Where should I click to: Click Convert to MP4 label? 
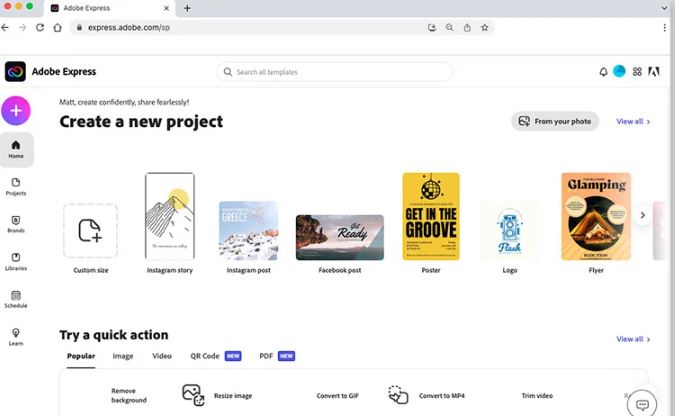coord(442,396)
